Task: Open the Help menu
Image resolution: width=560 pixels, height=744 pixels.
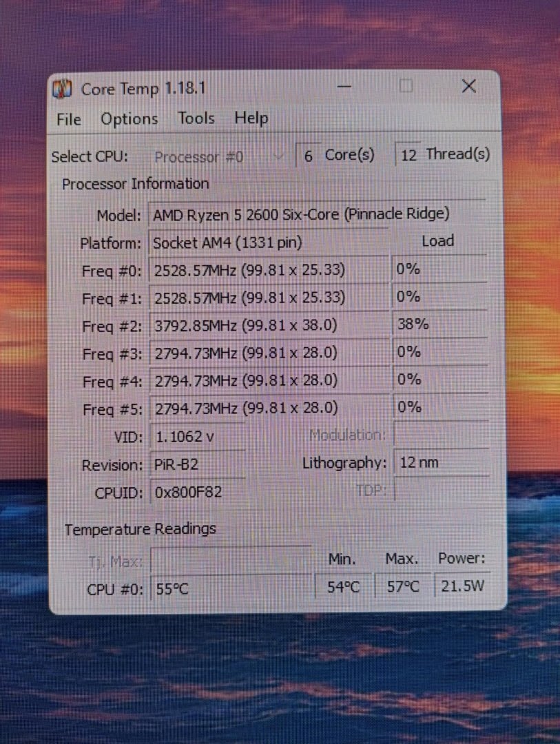Action: [251, 118]
